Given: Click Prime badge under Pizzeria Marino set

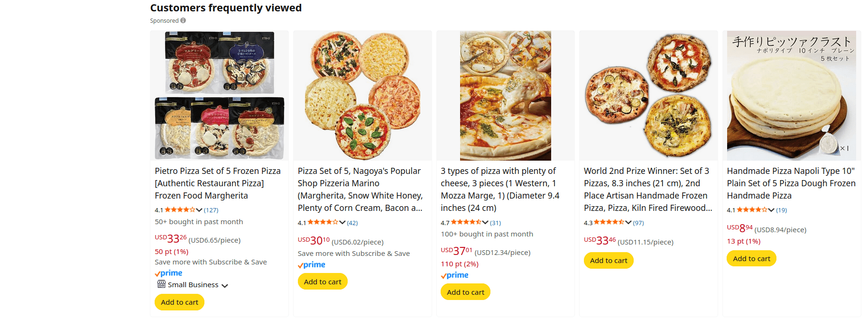Looking at the screenshot, I should [x=312, y=265].
